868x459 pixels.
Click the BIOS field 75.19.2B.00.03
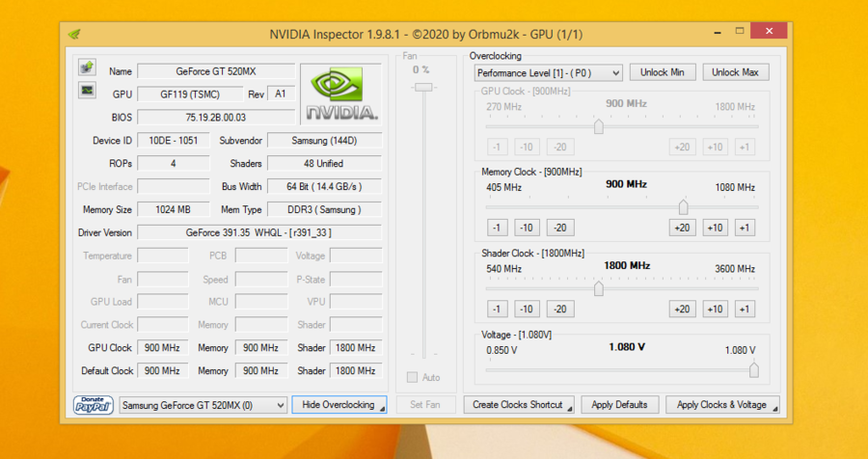(x=216, y=118)
